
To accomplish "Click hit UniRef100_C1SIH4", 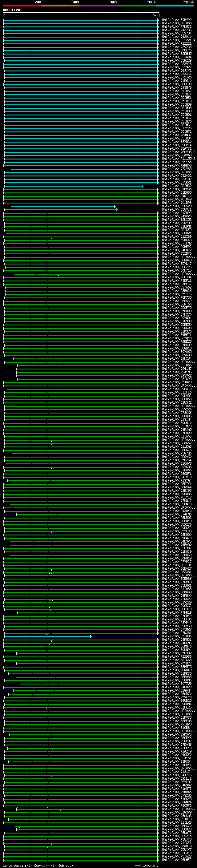I will (x=177, y=419).
